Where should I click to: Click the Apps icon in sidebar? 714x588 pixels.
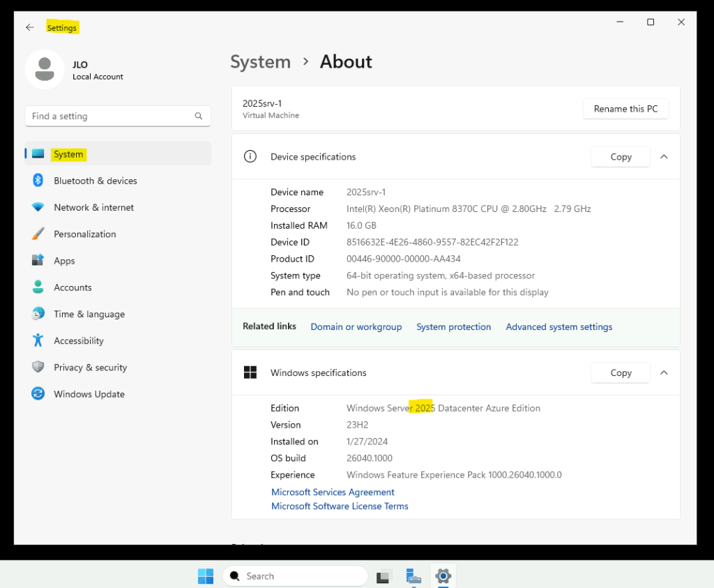[x=38, y=260]
